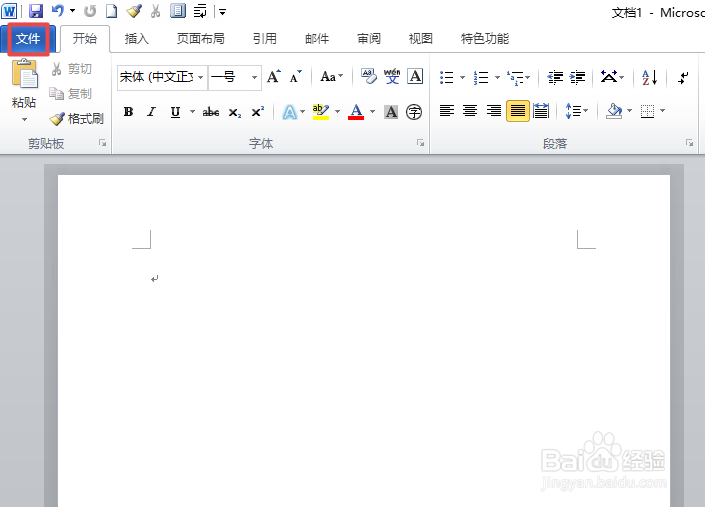Viewport: 705px width, 507px height.
Task: Open the underline style dropdown arrow
Action: (x=192, y=111)
